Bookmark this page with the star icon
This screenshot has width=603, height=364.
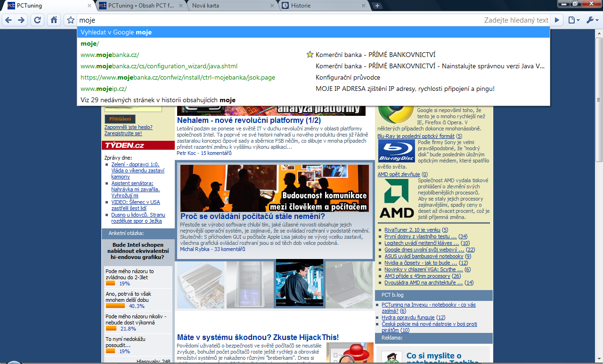(x=71, y=20)
